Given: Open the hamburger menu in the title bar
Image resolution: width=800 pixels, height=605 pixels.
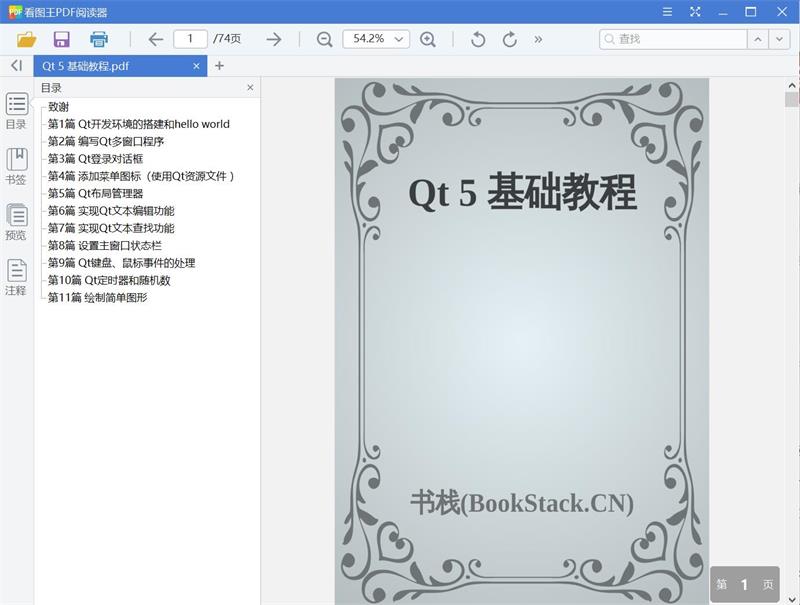Looking at the screenshot, I should 667,13.
